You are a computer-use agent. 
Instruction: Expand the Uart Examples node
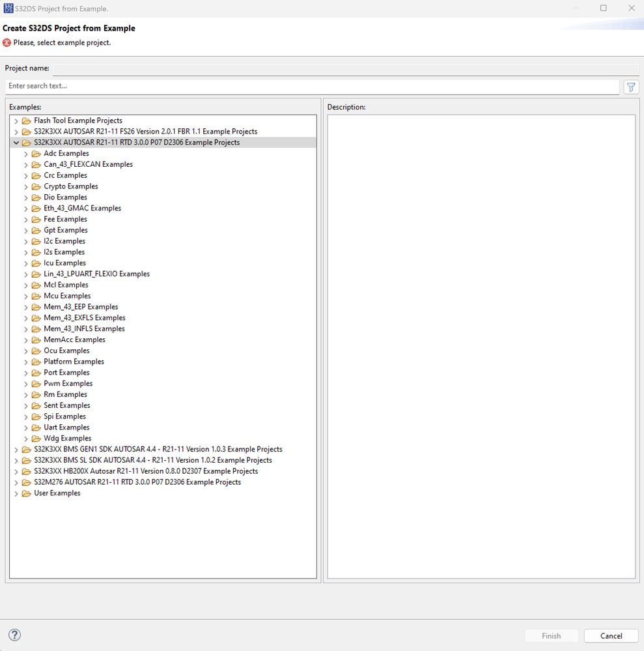(26, 427)
